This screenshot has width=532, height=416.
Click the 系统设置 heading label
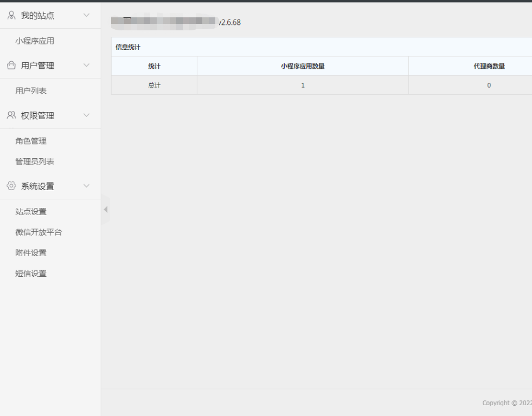tap(37, 186)
